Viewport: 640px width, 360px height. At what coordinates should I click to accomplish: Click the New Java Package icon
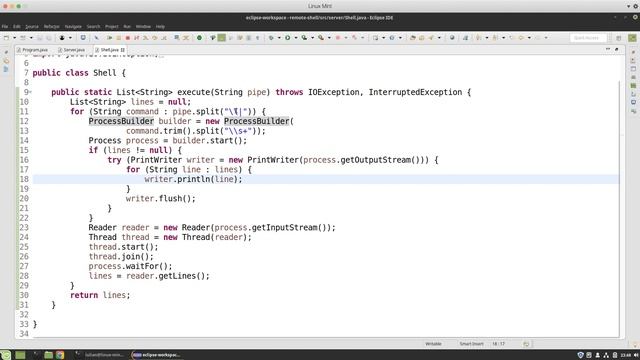pyautogui.click(x=375, y=38)
